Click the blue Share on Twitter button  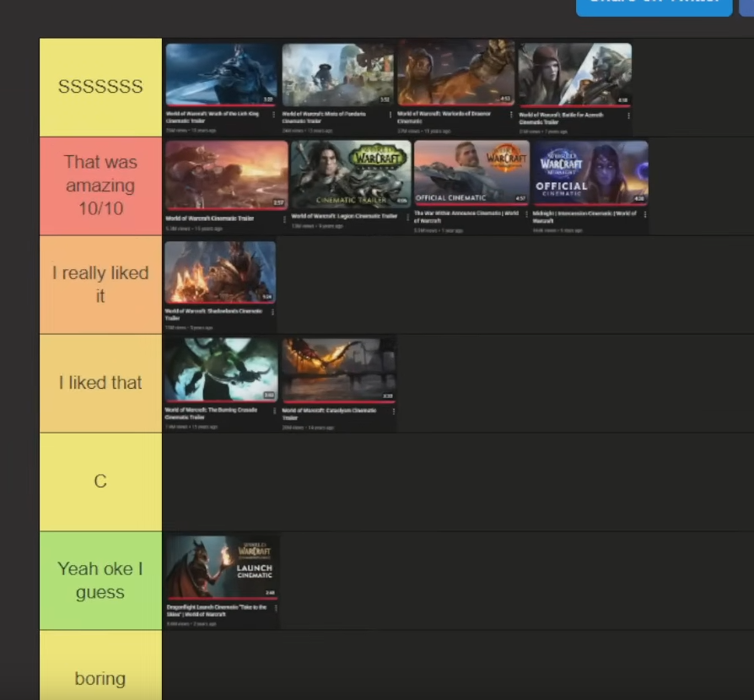click(654, 7)
